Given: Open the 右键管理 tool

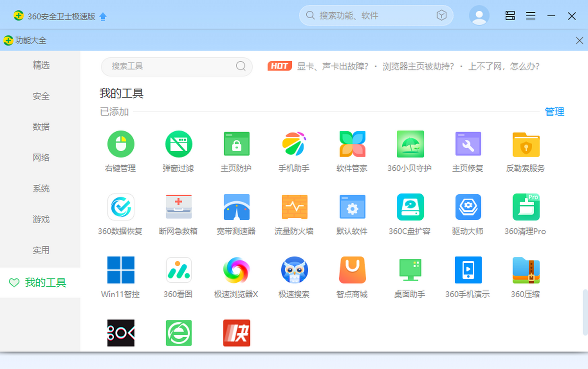Looking at the screenshot, I should (121, 144).
